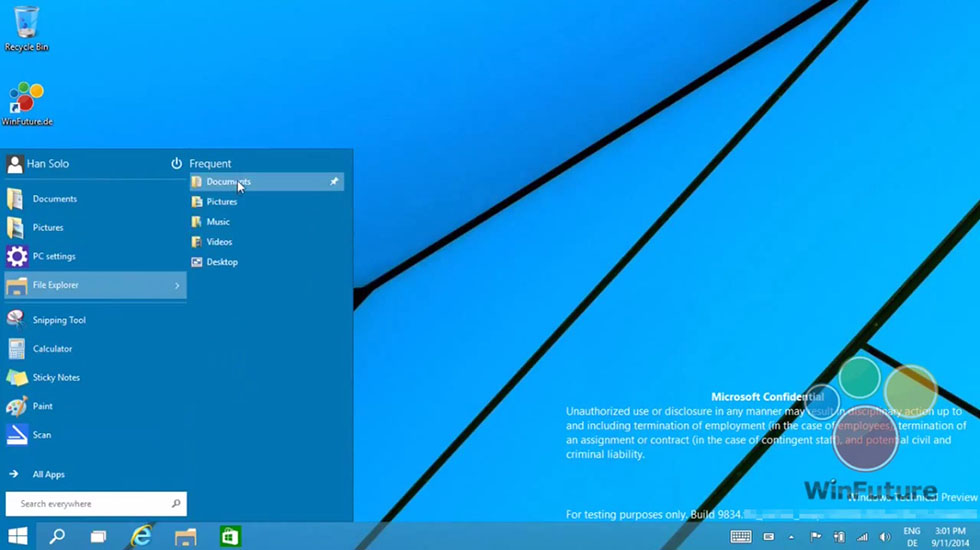The height and width of the screenshot is (550, 980).
Task: Select Music in Frequent list
Action: coord(217,222)
